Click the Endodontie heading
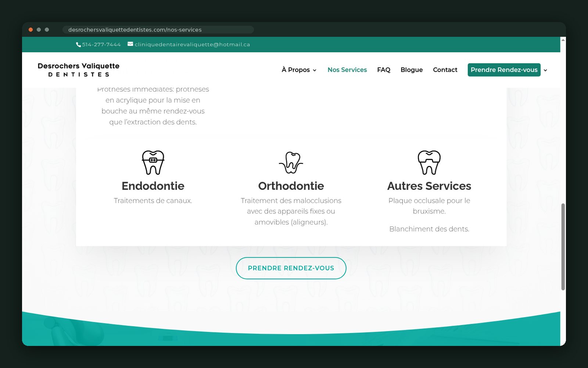Image resolution: width=588 pixels, height=368 pixels. [153, 186]
